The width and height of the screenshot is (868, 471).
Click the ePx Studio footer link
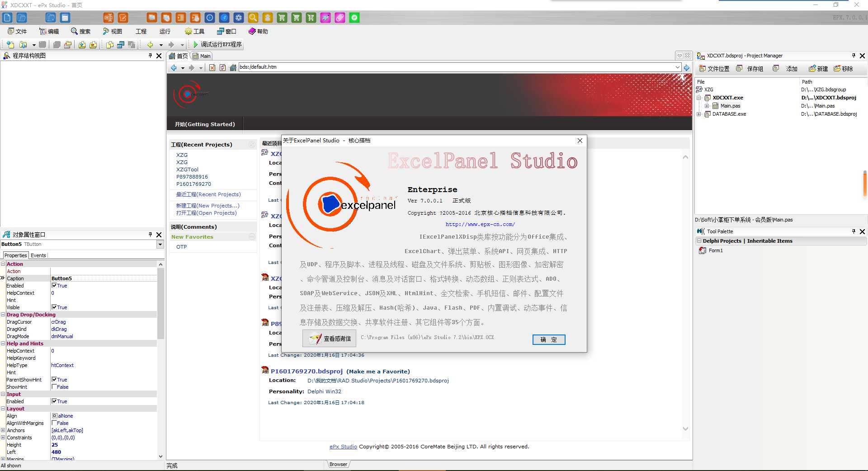pos(343,447)
